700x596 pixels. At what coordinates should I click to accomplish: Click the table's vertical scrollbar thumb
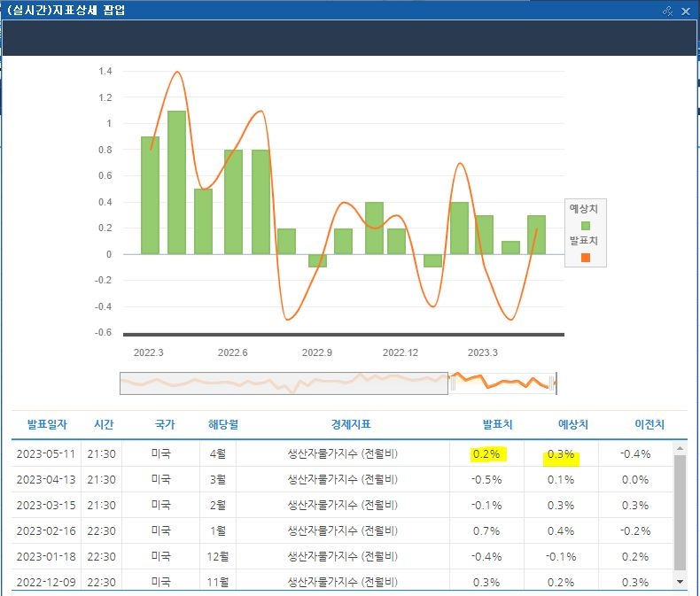(680, 512)
